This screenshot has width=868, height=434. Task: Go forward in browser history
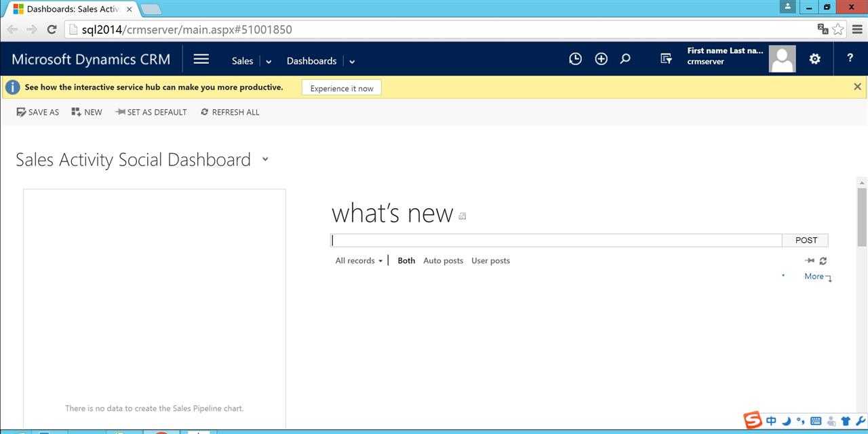(x=31, y=29)
